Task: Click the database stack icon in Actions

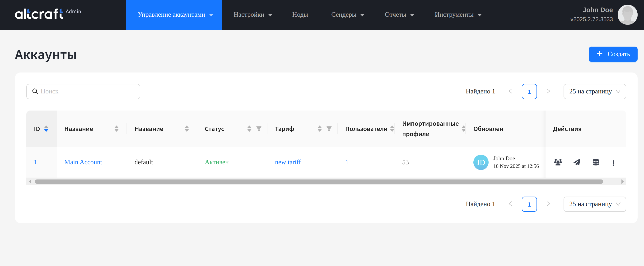Action: [596, 162]
